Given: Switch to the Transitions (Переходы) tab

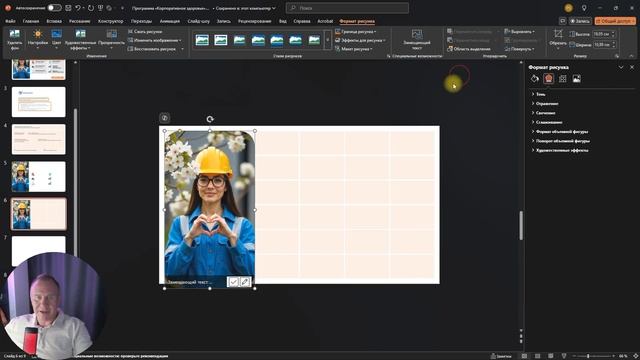Looking at the screenshot, I should (141, 21).
